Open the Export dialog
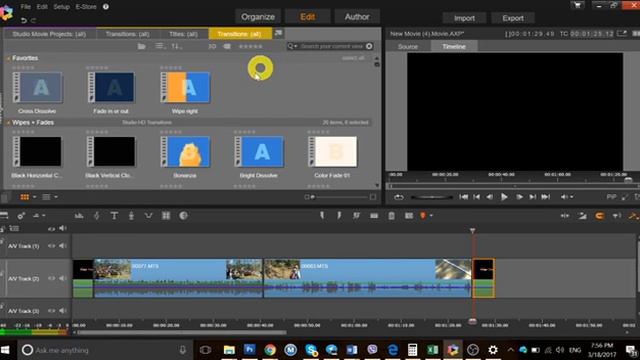 click(513, 18)
